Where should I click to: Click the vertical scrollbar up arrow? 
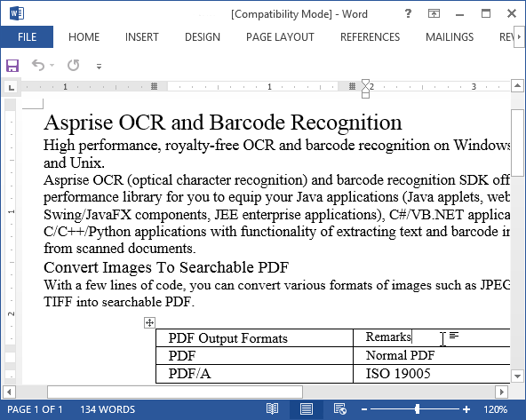(518, 86)
